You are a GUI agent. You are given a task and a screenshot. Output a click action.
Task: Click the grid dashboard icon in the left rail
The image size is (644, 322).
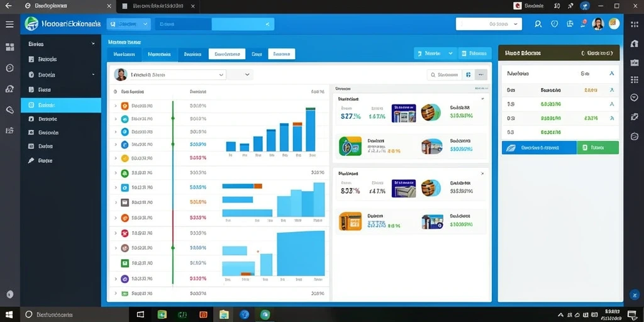click(x=10, y=47)
